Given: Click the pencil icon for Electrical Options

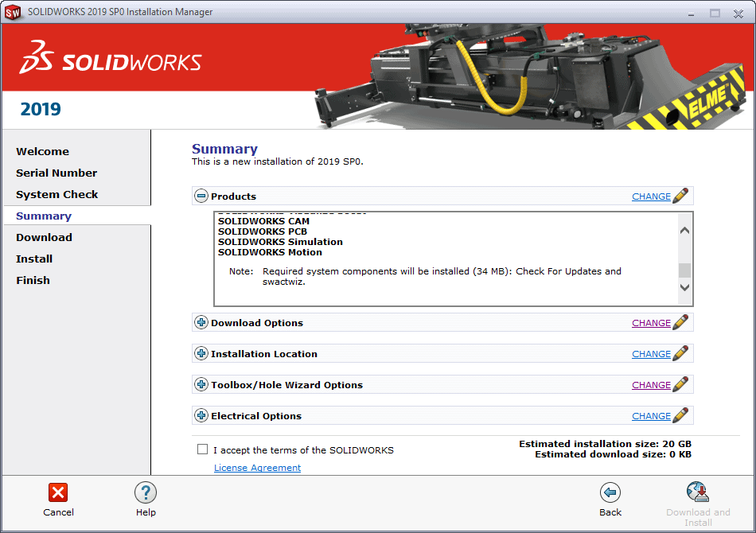Looking at the screenshot, I should pyautogui.click(x=680, y=415).
